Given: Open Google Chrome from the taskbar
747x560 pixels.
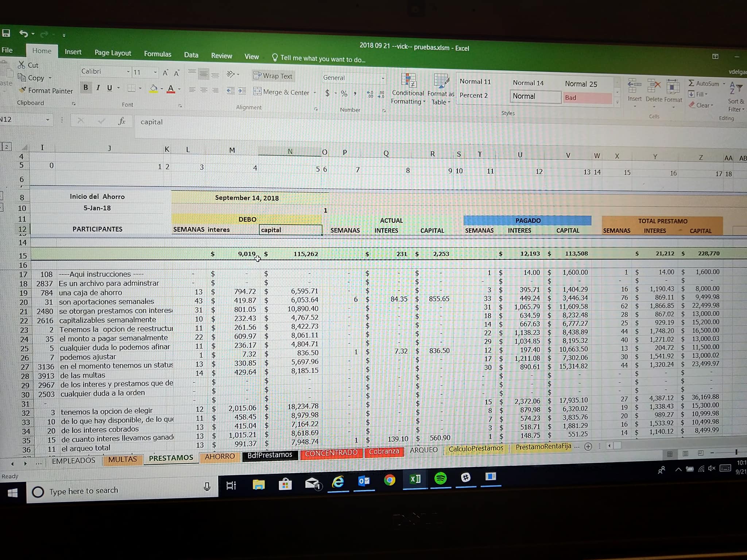Looking at the screenshot, I should 390,480.
